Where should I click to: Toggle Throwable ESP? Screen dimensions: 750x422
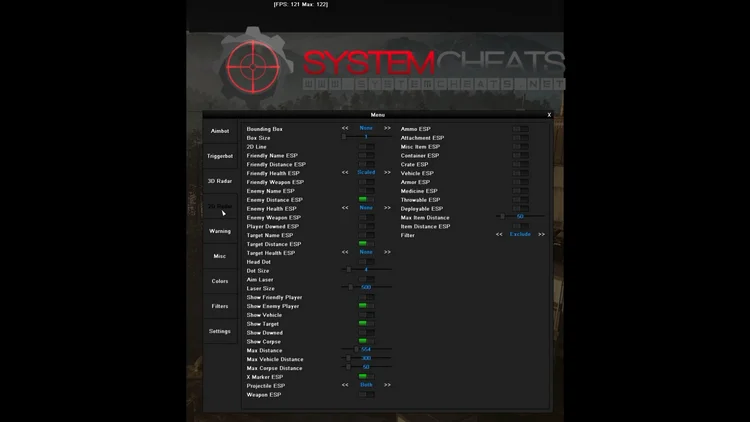point(520,200)
